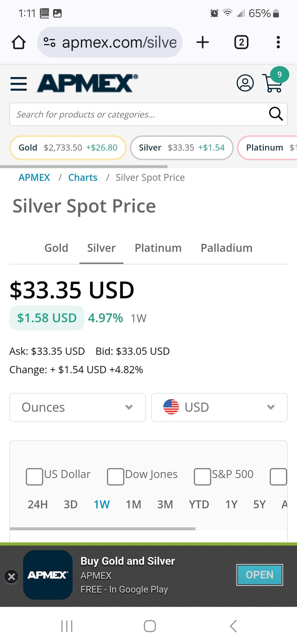Image resolution: width=297 pixels, height=644 pixels.
Task: Select the Gold price tab
Action: pos(56,248)
